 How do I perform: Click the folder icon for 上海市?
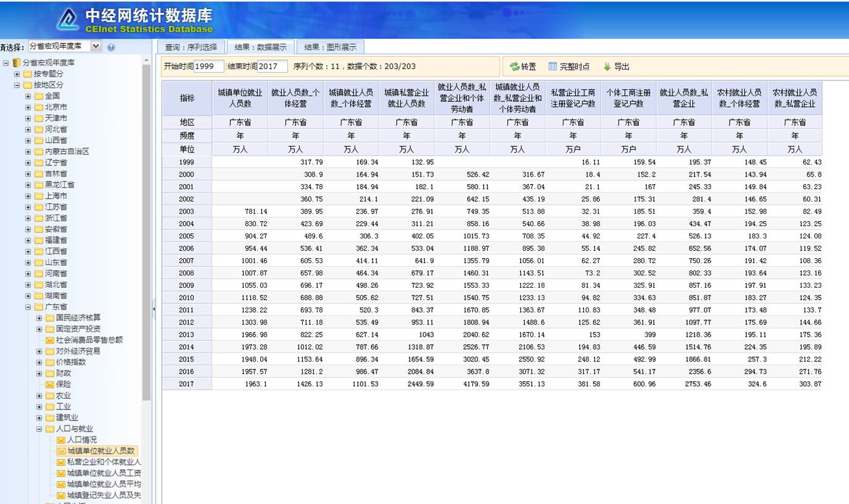(x=38, y=196)
